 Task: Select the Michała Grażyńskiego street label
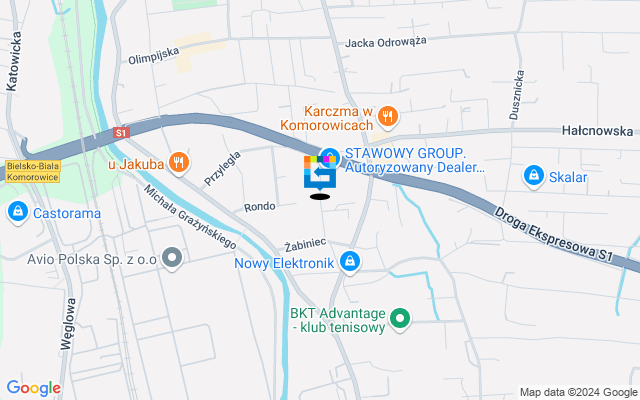(190, 217)
